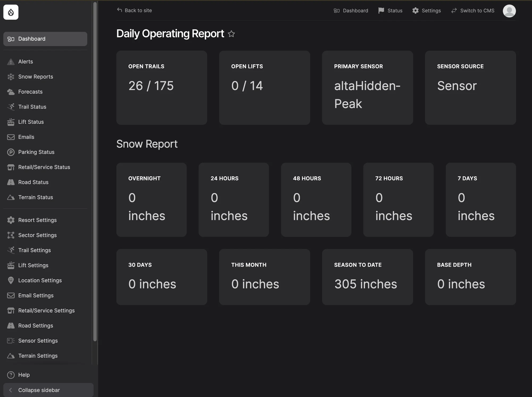Open Settings in the top bar
The width and height of the screenshot is (532, 397).
(x=427, y=11)
